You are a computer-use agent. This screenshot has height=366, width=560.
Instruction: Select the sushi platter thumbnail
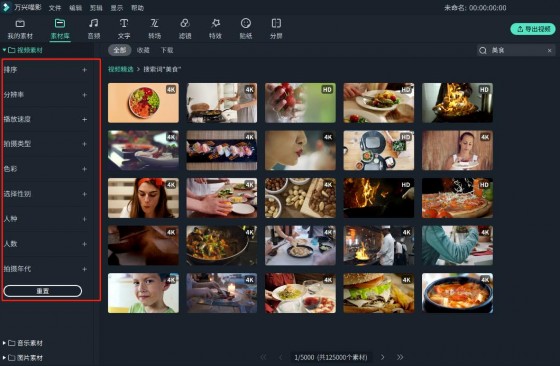(x=222, y=150)
